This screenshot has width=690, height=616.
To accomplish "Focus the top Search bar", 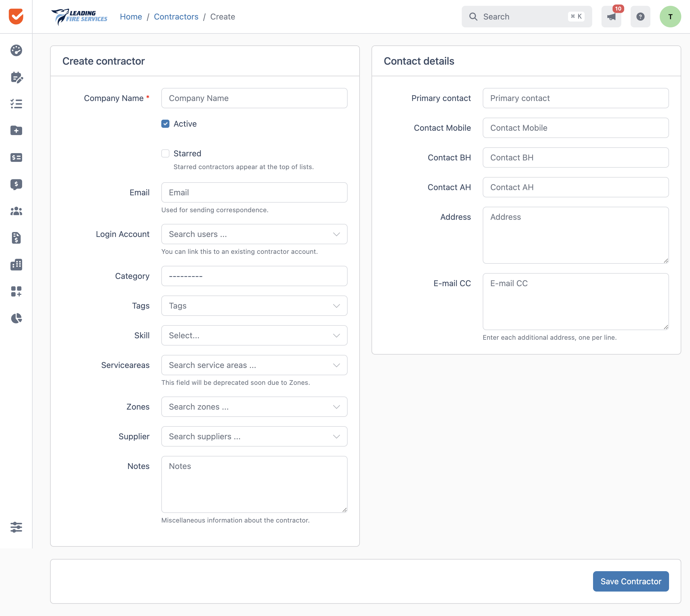I will pyautogui.click(x=527, y=17).
